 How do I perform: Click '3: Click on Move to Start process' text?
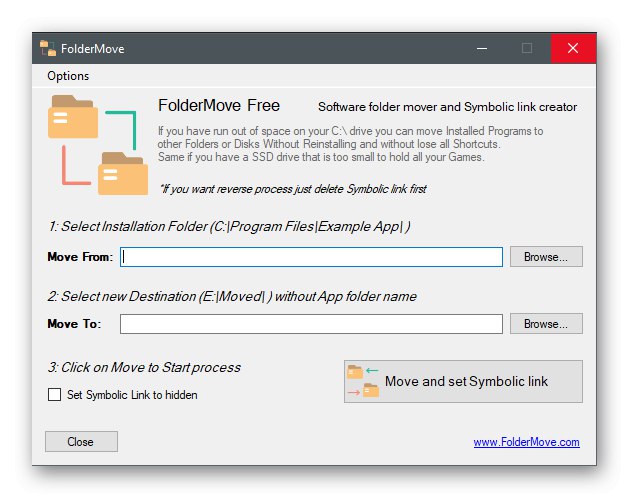point(144,368)
